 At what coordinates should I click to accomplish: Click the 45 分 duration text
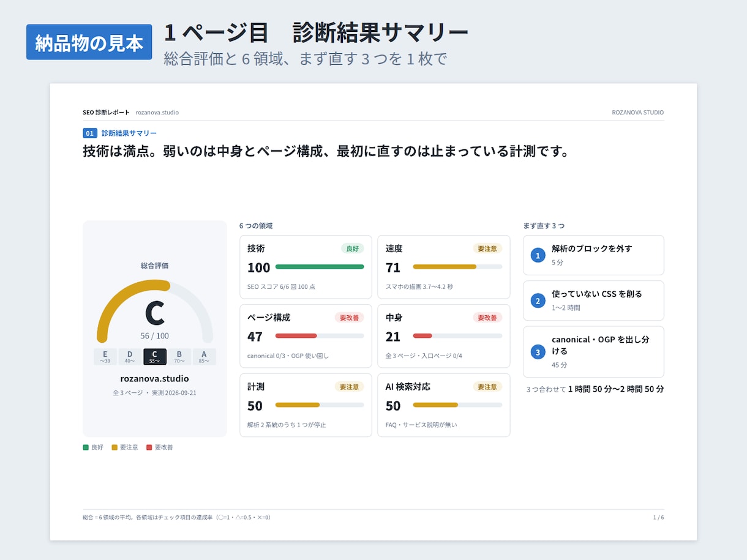click(560, 365)
